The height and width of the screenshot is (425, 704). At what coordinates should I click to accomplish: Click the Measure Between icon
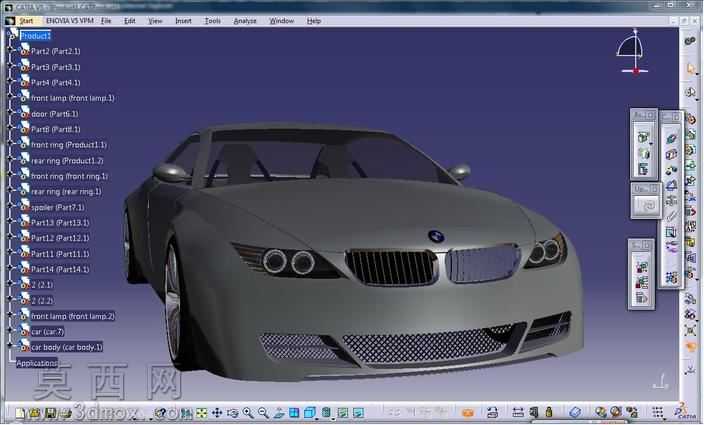[x=518, y=412]
